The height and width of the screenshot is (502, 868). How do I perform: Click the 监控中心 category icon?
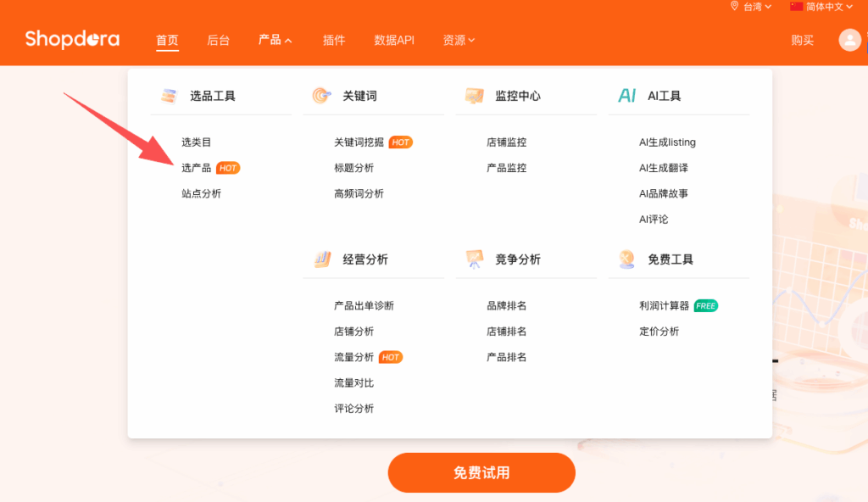click(x=475, y=96)
